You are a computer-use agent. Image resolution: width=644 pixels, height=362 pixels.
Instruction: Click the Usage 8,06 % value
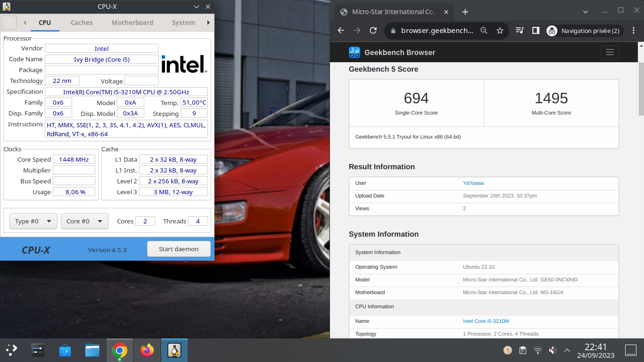pyautogui.click(x=74, y=192)
